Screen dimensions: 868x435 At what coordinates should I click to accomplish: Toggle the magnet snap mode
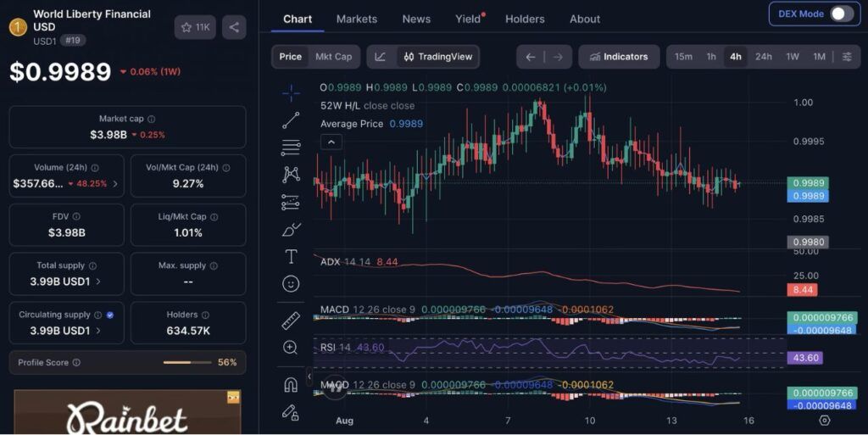click(292, 384)
